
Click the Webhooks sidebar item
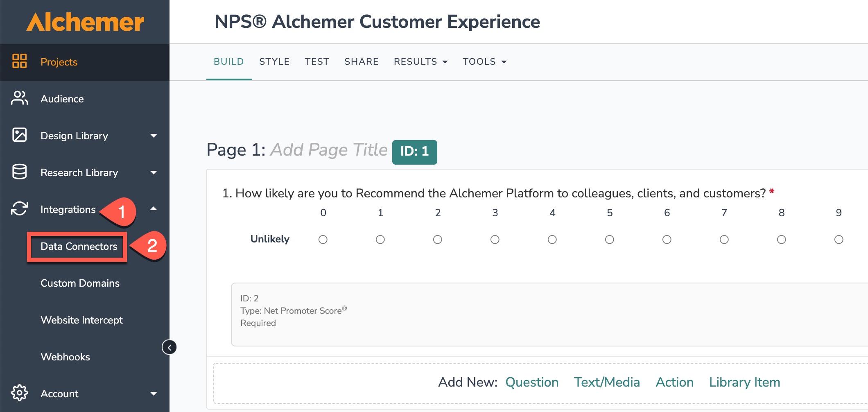click(65, 357)
